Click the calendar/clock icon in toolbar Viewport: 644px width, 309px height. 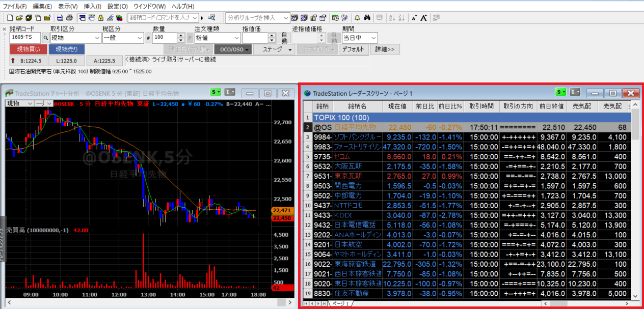pyautogui.click(x=335, y=18)
